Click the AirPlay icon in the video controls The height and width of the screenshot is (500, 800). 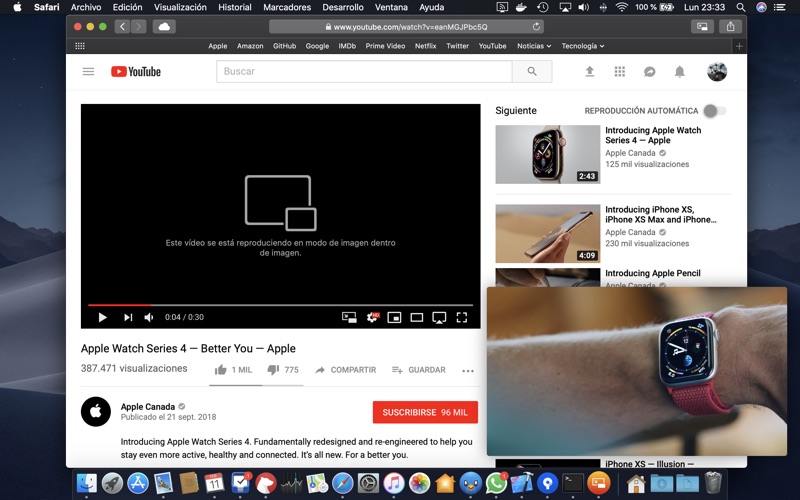tap(439, 317)
